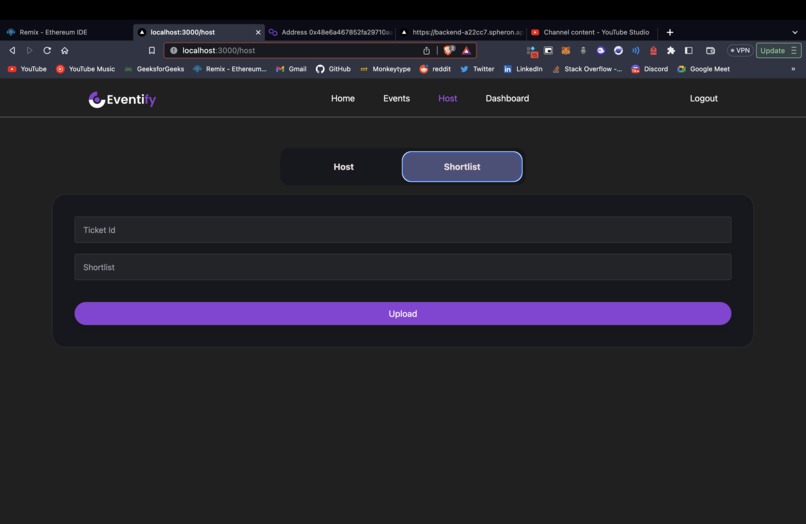806x524 pixels.
Task: Open Gmail bookmark
Action: [x=291, y=69]
